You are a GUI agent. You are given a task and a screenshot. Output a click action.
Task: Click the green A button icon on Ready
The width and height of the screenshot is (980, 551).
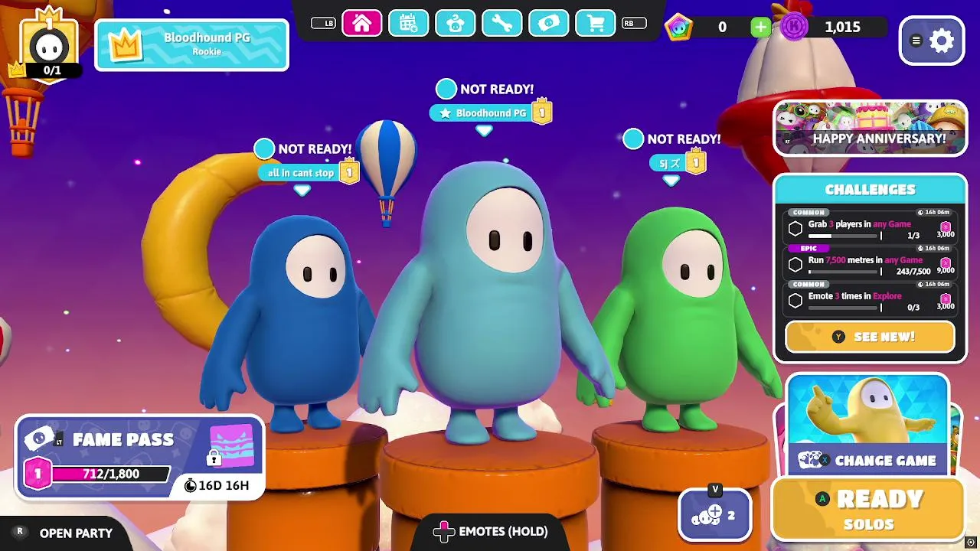click(x=822, y=499)
